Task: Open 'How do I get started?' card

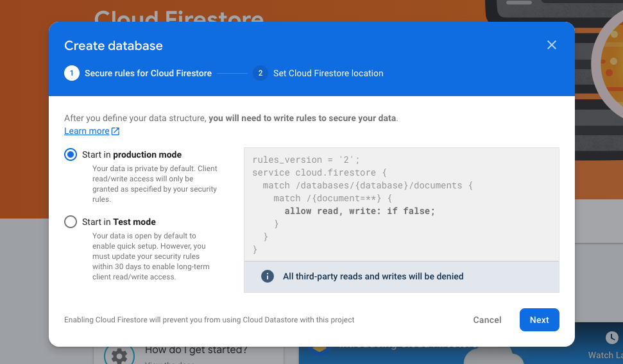Action: (196, 351)
